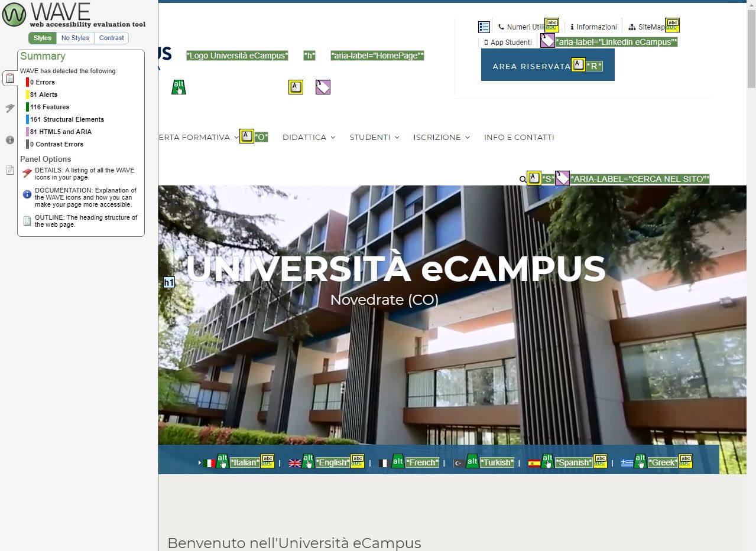Click the alt icon beside *Greek*
Viewport: 756px width, 551px height.
coord(640,461)
